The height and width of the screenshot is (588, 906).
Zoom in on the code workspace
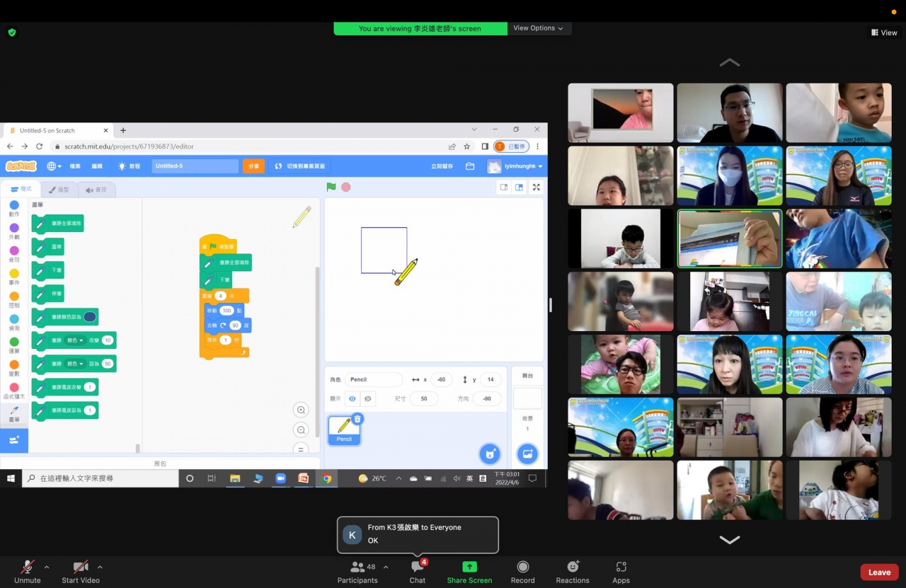(x=302, y=410)
